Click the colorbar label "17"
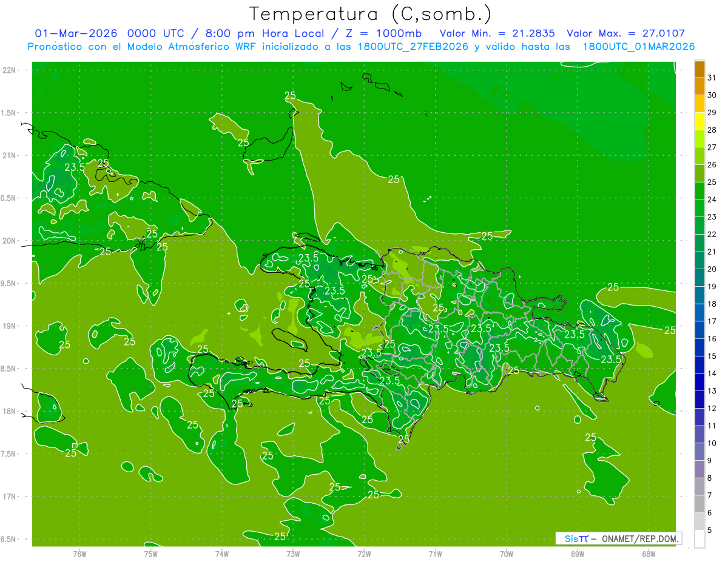728x562 pixels. click(x=712, y=321)
